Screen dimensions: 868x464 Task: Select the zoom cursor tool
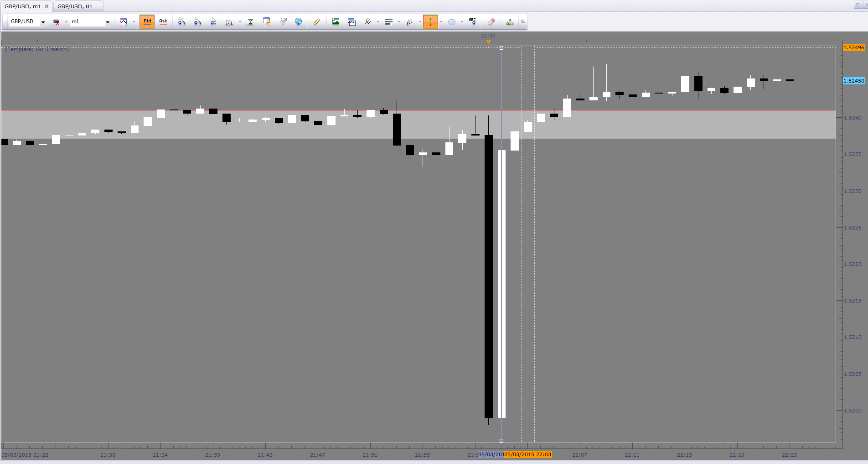(213, 22)
